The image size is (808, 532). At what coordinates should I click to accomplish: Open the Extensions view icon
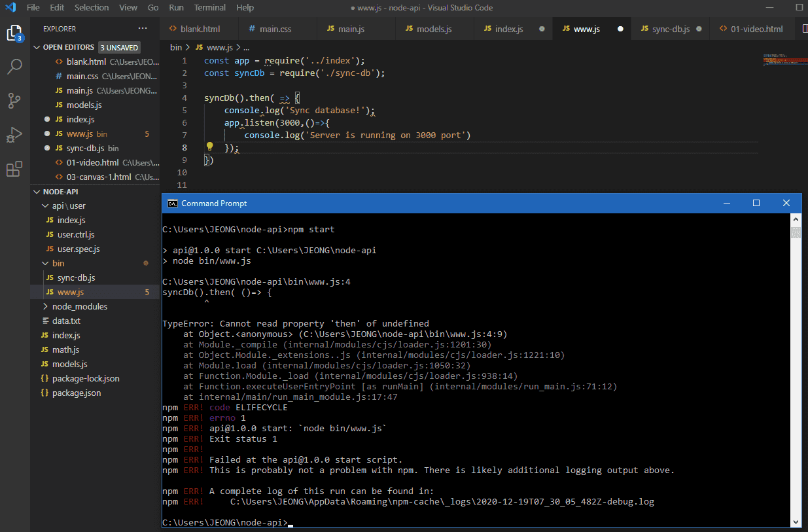coord(14,169)
